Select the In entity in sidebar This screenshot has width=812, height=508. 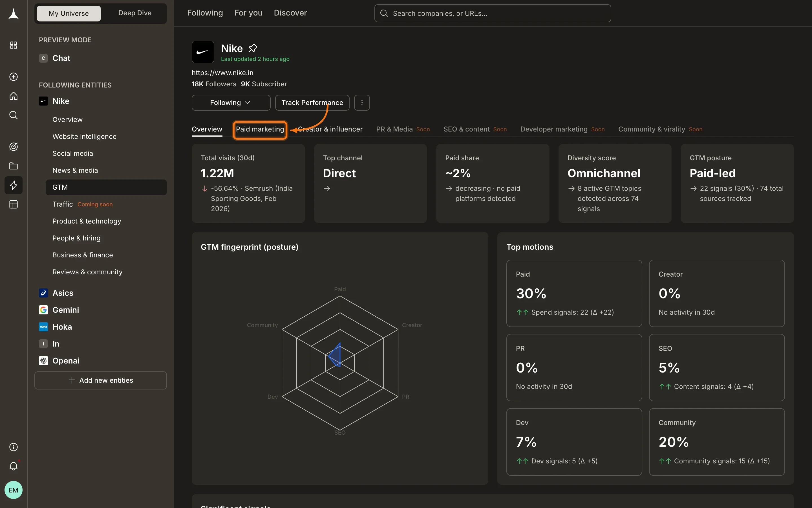coord(56,344)
